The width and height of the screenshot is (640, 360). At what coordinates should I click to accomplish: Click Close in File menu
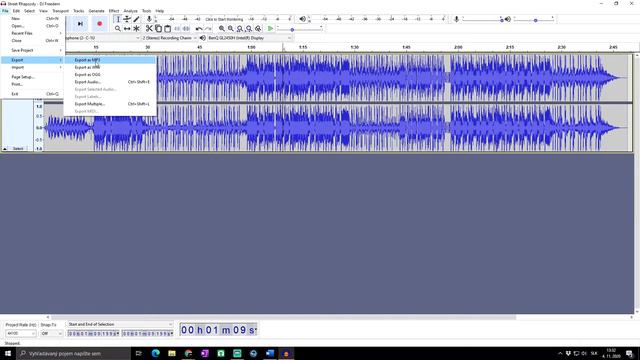(x=33, y=41)
